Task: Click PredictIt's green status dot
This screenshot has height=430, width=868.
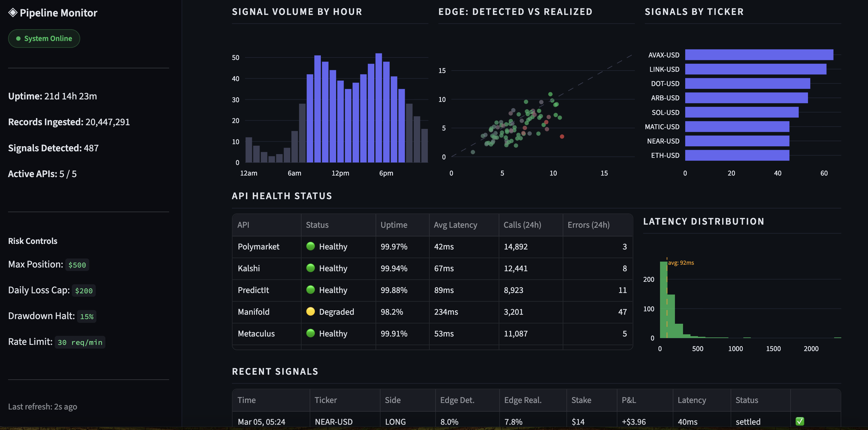Action: (310, 290)
